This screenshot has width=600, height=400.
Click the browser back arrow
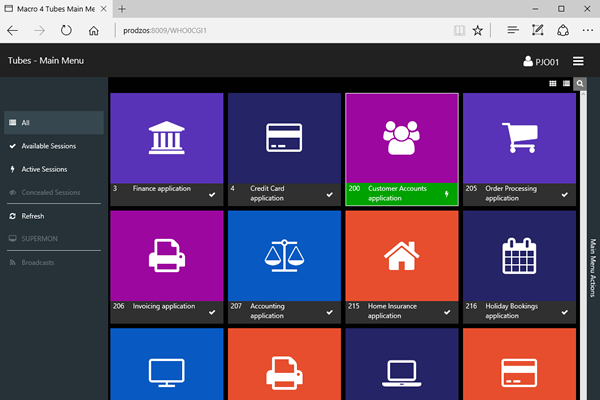(x=13, y=30)
